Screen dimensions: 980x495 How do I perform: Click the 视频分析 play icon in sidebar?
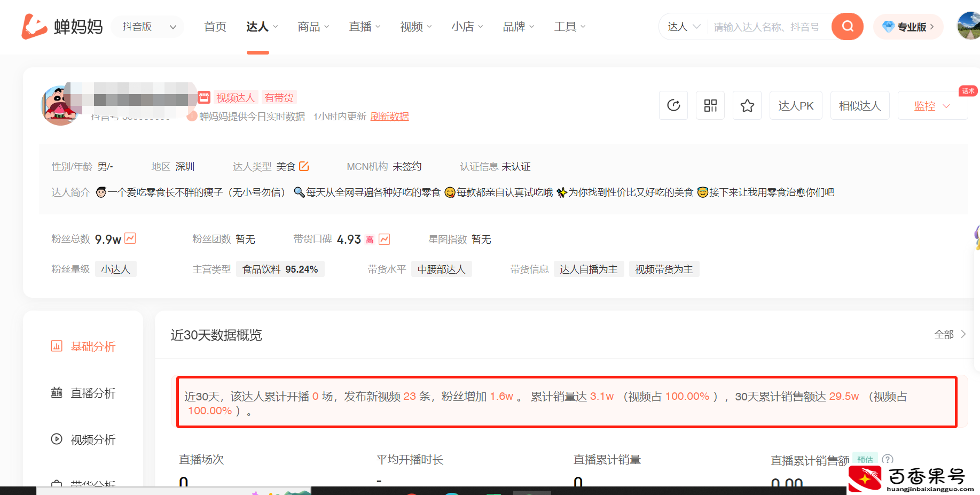pos(57,439)
